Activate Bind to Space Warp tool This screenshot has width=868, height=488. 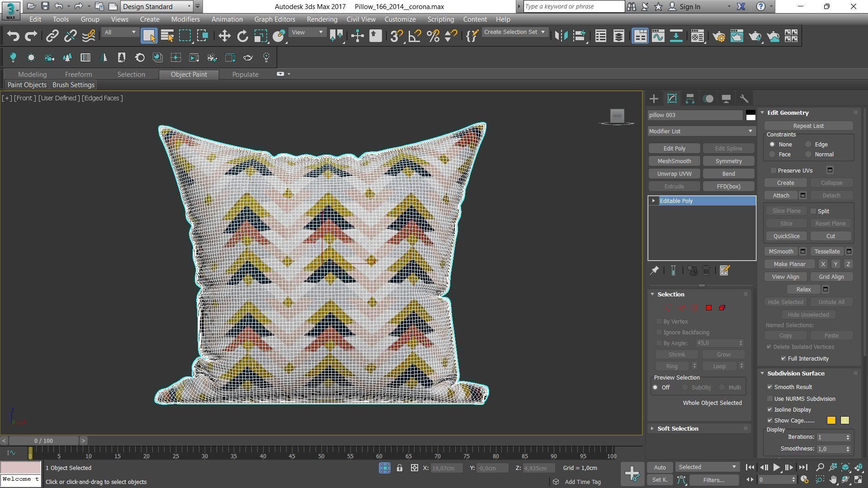pyautogui.click(x=89, y=36)
